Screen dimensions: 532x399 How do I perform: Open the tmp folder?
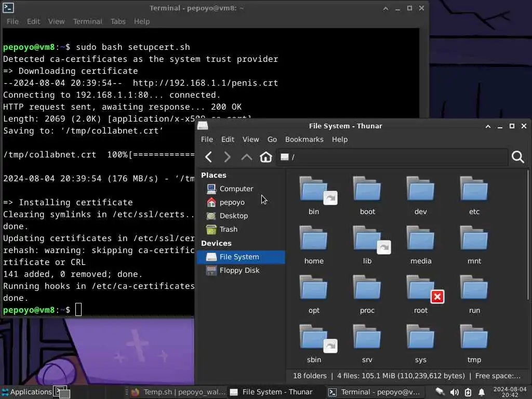tap(474, 344)
